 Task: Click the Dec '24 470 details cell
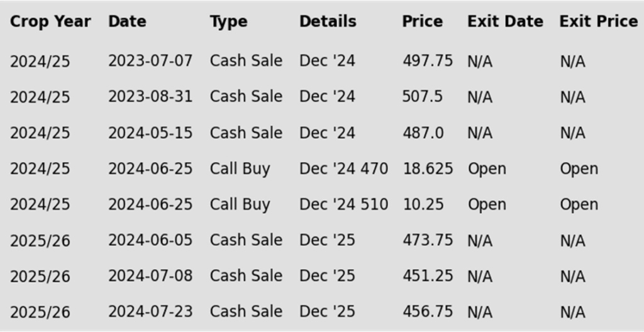point(344,169)
